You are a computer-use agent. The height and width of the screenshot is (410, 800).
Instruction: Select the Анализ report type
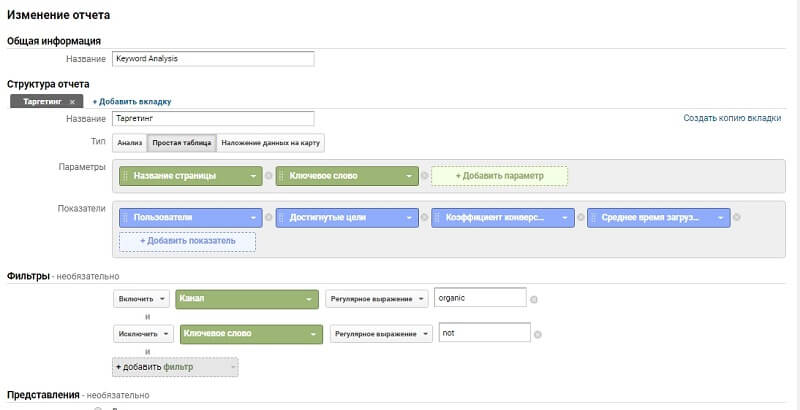(x=129, y=143)
